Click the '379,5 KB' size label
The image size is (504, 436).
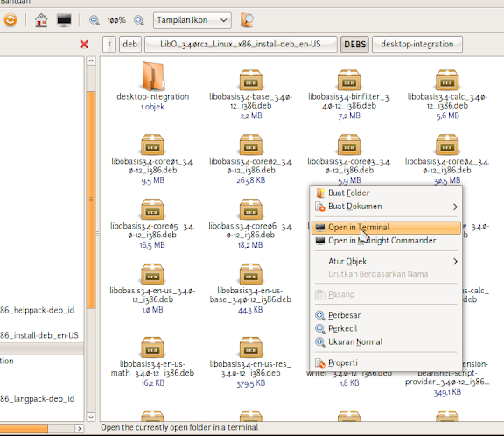(251, 383)
